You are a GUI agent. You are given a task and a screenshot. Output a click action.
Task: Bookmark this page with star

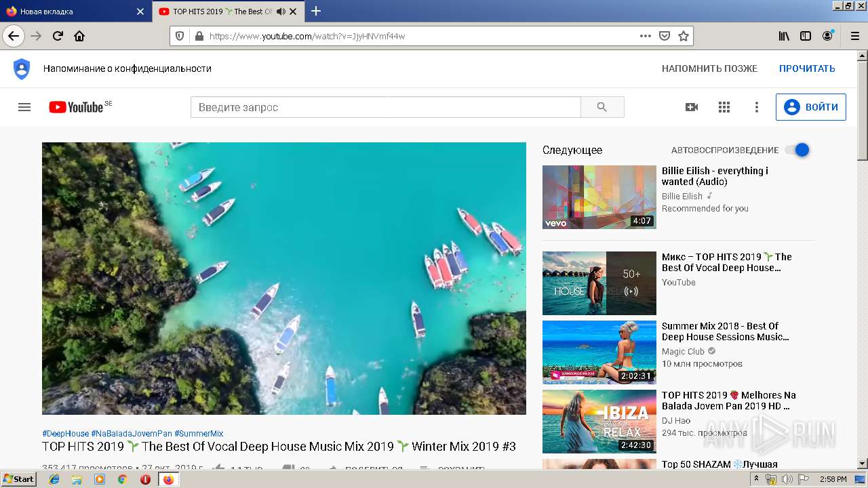(x=684, y=36)
